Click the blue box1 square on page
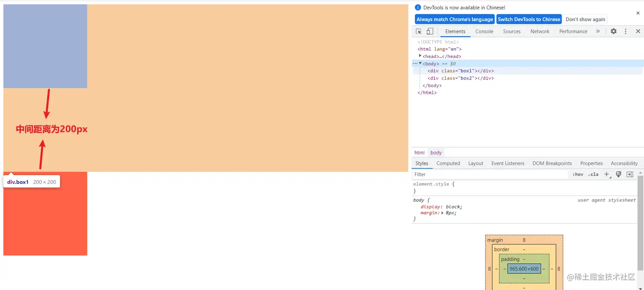 coord(45,46)
